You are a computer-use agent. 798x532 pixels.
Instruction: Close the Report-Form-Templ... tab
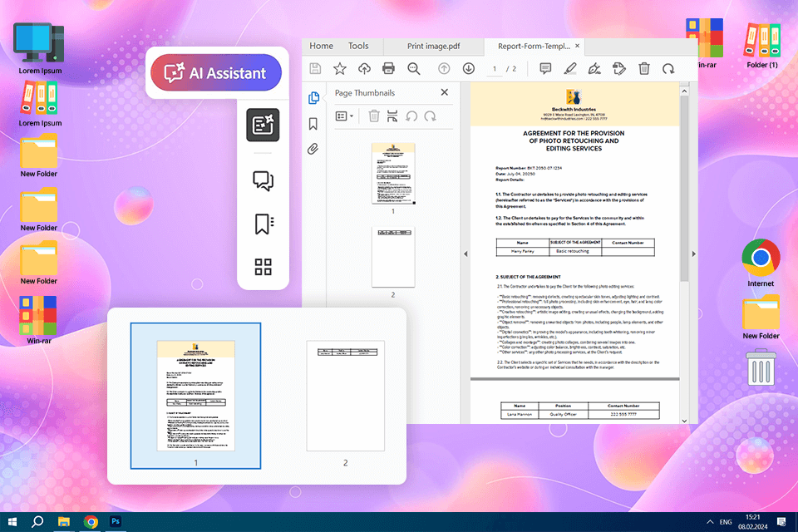pyautogui.click(x=577, y=46)
